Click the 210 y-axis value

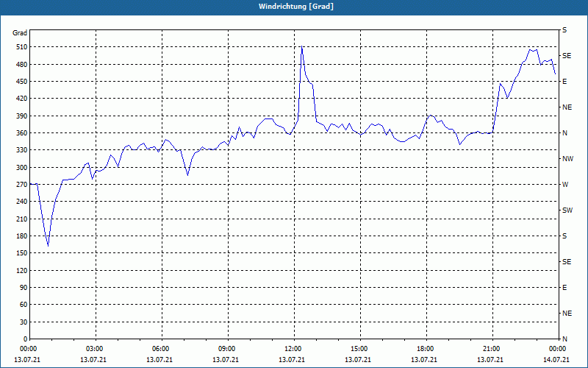pyautogui.click(x=22, y=219)
